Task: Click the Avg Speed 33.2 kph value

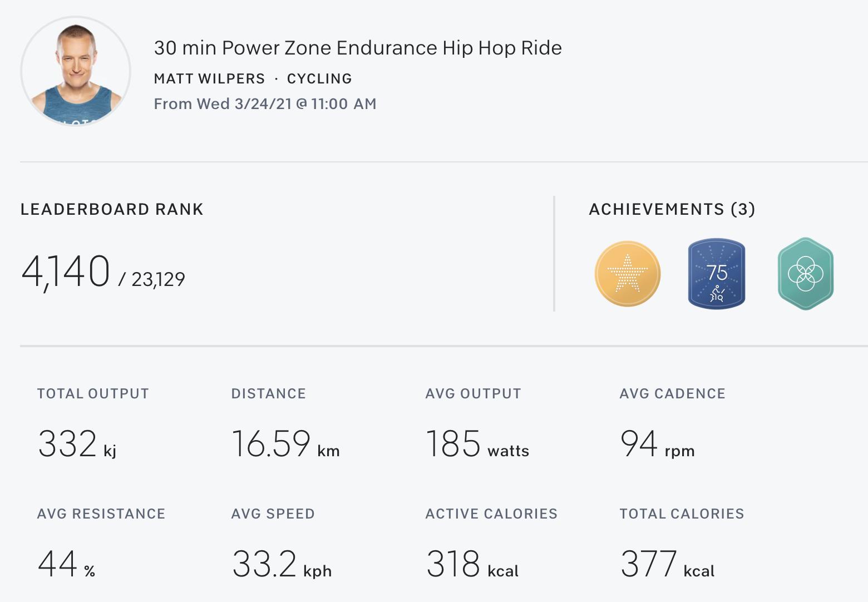Action: tap(282, 564)
